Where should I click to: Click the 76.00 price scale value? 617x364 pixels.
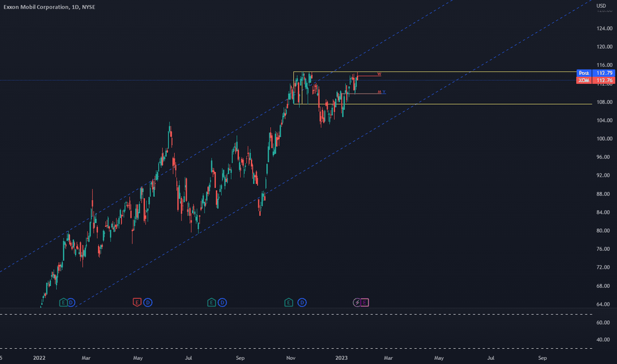[604, 249]
